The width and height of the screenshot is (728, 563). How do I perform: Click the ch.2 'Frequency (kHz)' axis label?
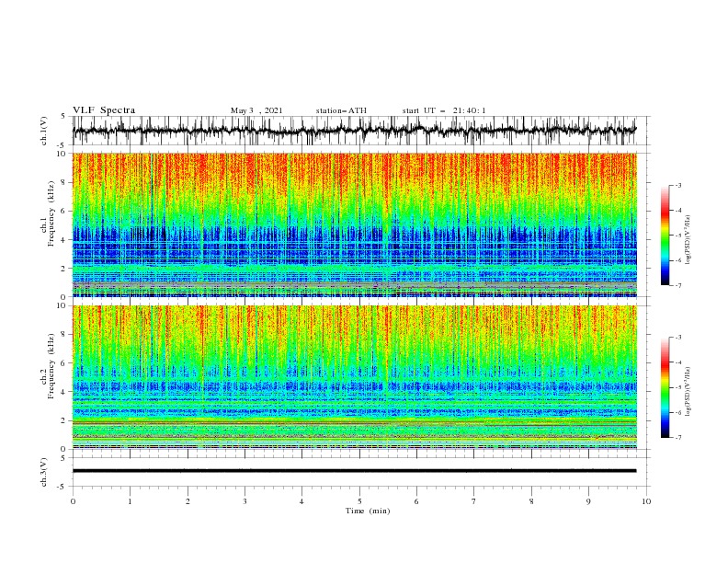click(51, 366)
